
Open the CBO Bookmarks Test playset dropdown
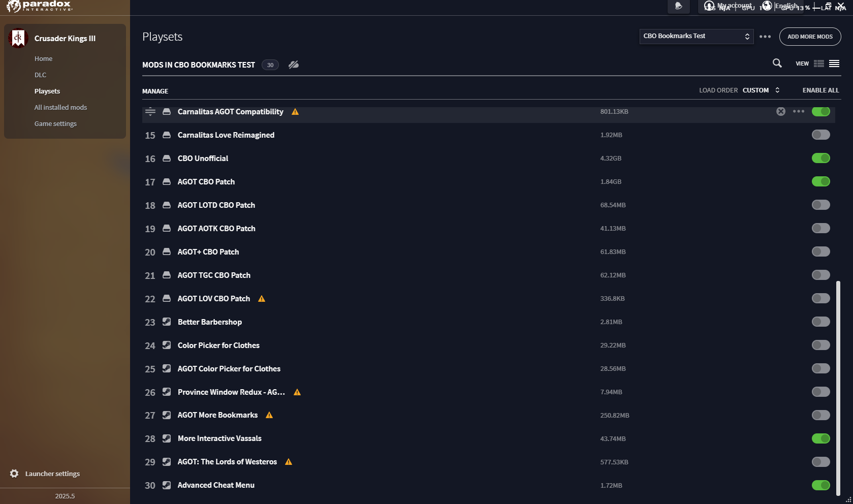[x=696, y=36]
